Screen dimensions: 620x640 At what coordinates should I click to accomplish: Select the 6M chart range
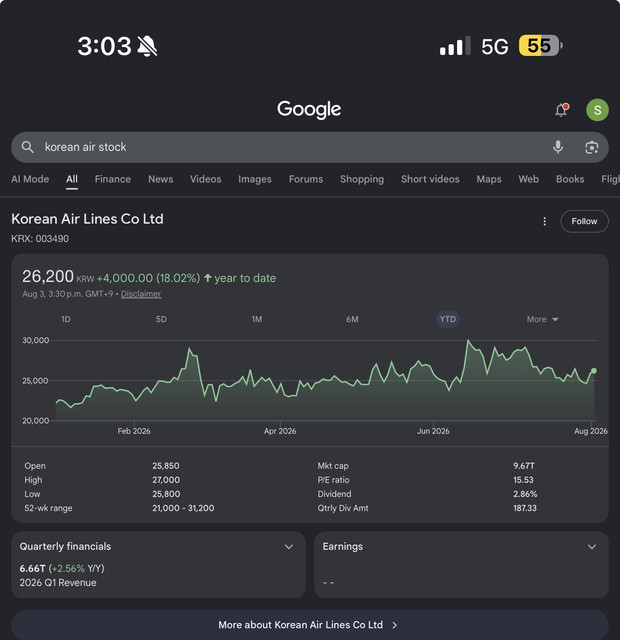click(352, 319)
